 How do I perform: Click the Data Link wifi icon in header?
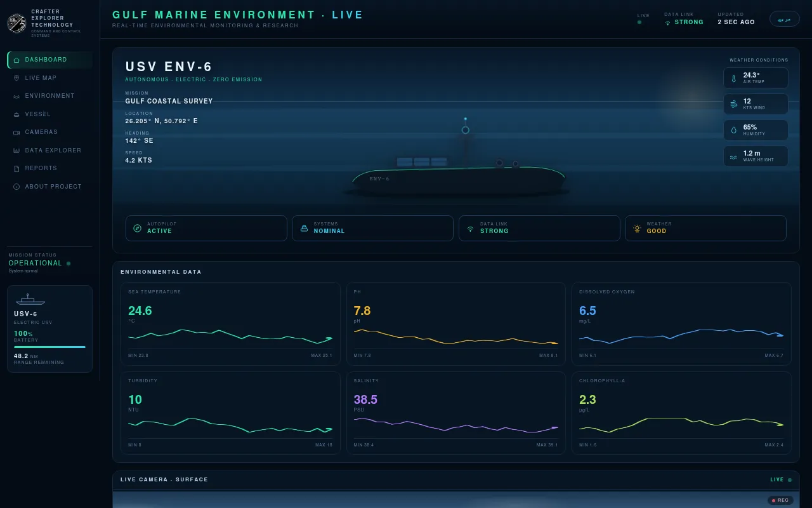(x=667, y=22)
